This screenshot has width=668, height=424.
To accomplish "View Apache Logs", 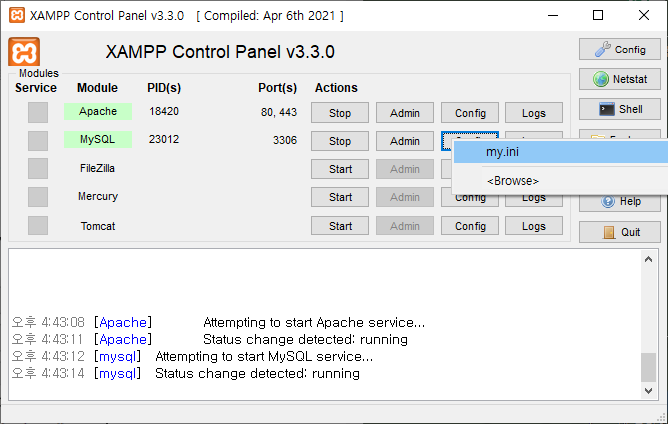I will (534, 113).
